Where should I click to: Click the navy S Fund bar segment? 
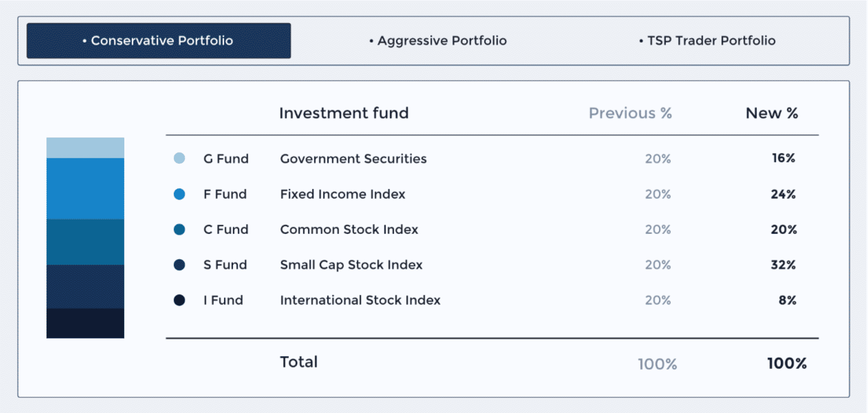point(85,286)
